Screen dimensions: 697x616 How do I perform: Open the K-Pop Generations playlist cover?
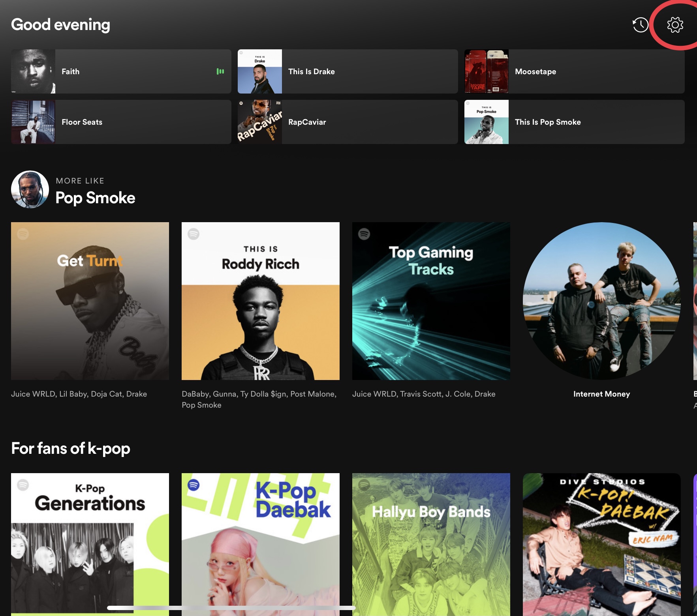point(90,545)
